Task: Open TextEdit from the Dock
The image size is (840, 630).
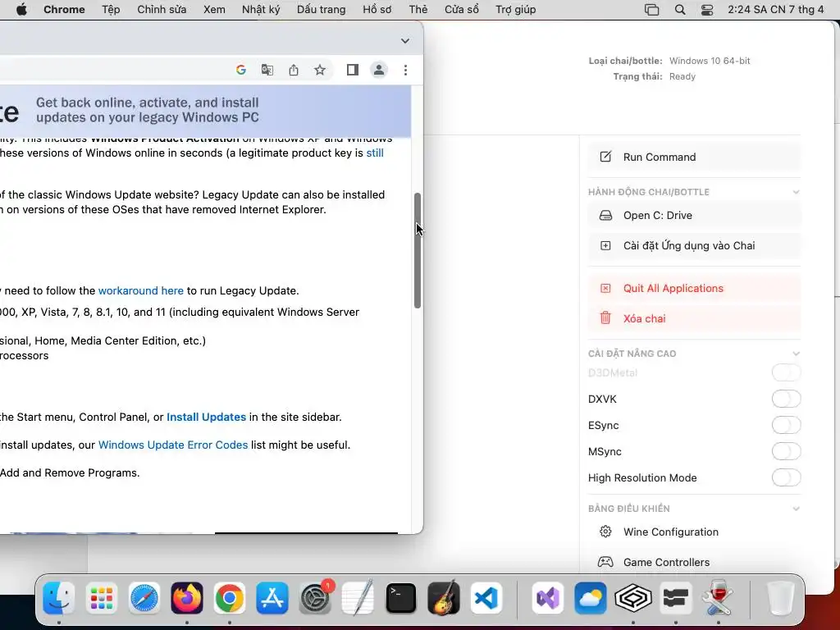Action: click(x=358, y=598)
